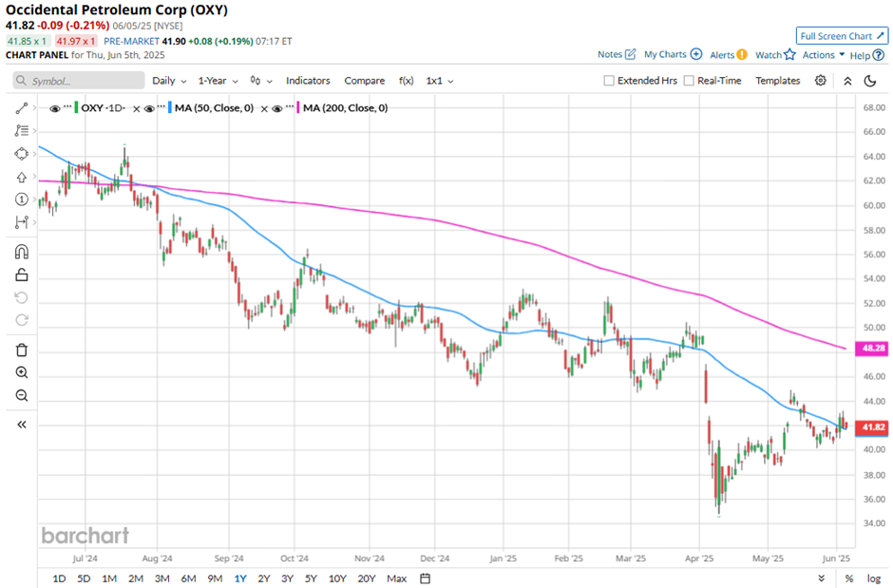Select the 1M time range
893x588 pixels.
[x=109, y=579]
